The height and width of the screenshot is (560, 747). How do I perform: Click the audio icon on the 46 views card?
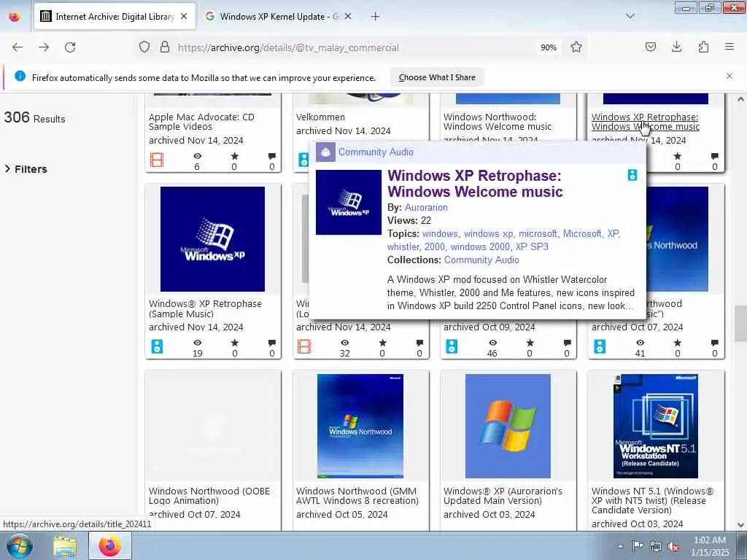[x=452, y=346]
